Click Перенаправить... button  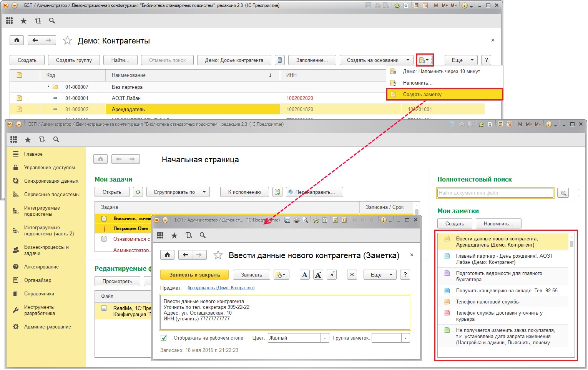pyautogui.click(x=314, y=192)
